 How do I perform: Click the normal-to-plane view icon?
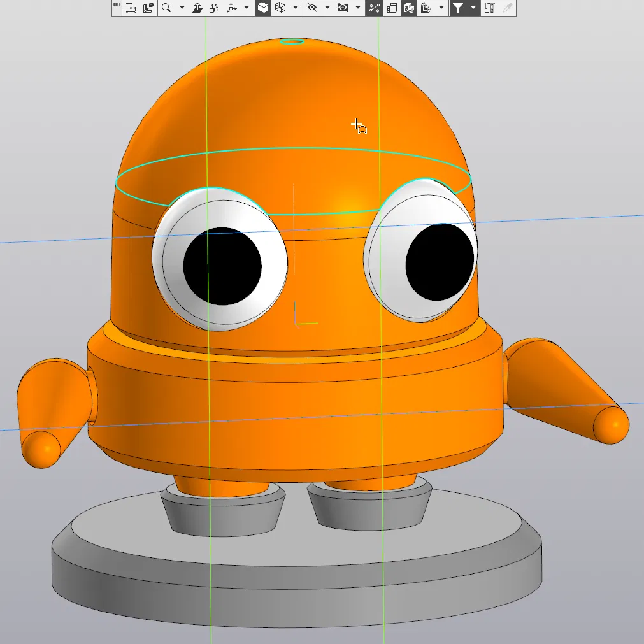click(197, 8)
